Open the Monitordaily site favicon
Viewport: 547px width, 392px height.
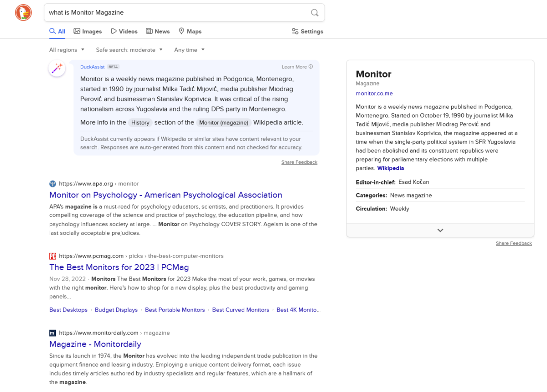click(x=53, y=333)
